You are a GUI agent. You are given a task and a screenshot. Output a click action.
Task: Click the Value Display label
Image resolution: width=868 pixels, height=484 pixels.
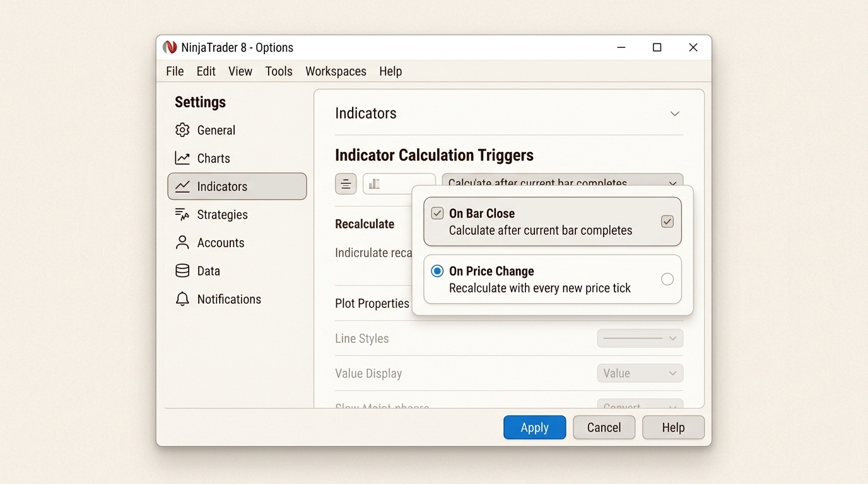coord(368,374)
